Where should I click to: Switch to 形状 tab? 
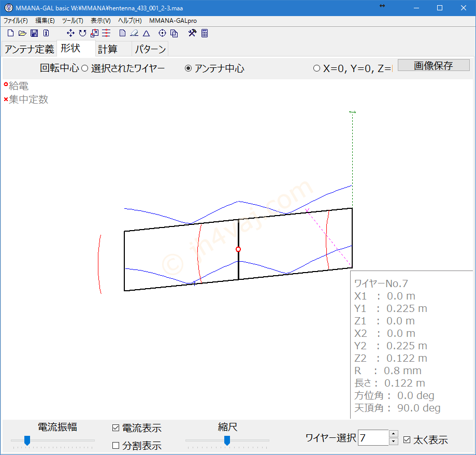[x=76, y=48]
